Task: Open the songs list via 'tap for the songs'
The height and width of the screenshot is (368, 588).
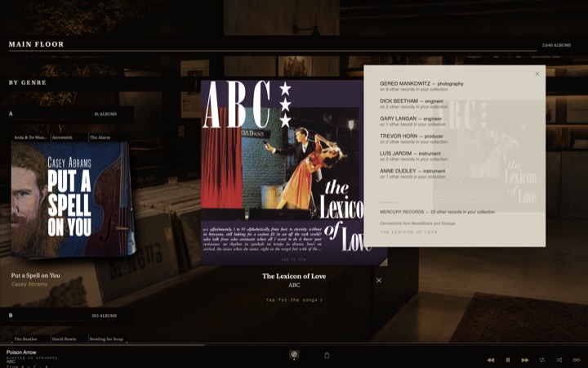Action: [294, 299]
